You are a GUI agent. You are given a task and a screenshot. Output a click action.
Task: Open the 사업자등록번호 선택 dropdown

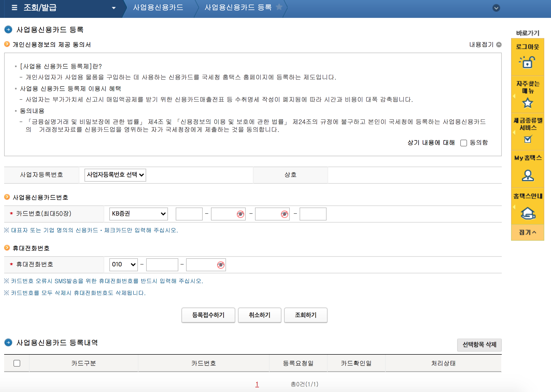(115, 175)
